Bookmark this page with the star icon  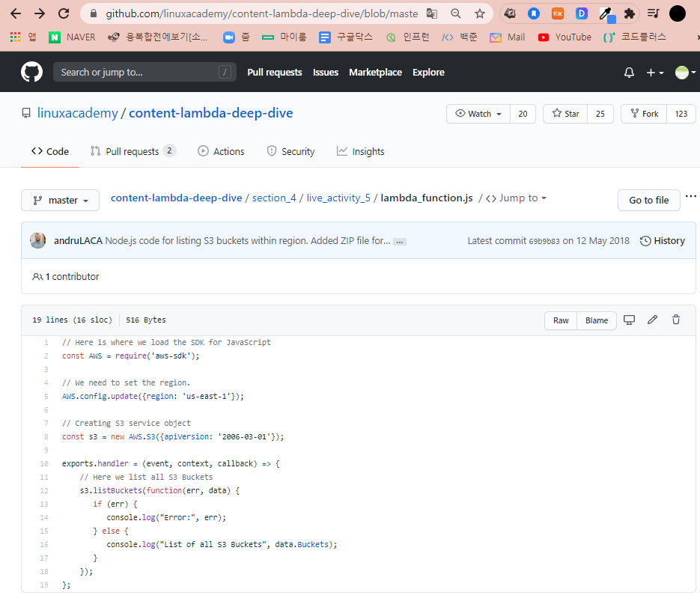[x=479, y=13]
